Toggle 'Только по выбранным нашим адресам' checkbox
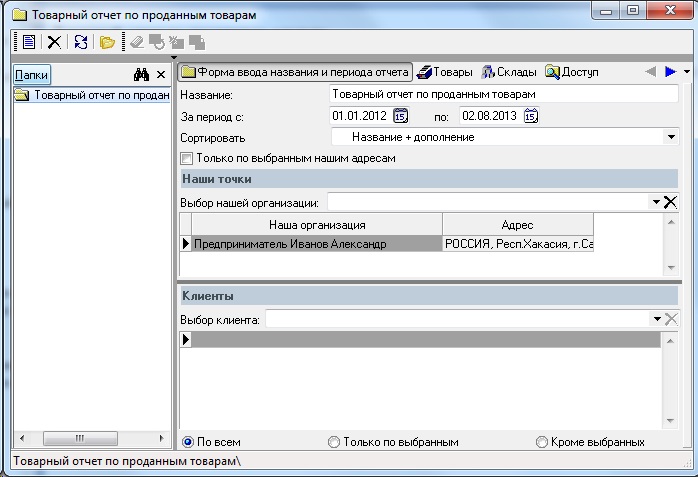 (187, 158)
